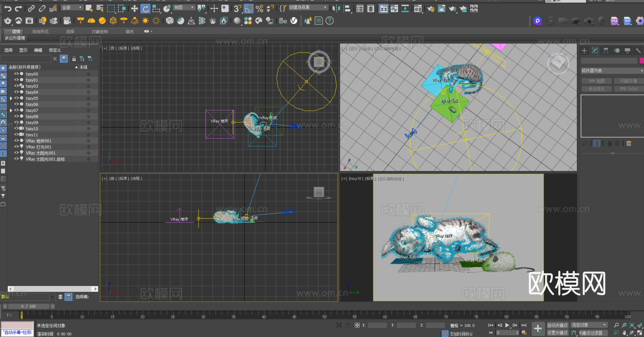Click the Mirror objects icon
Viewport: 644px width, 337px height.
pyautogui.click(x=336, y=8)
